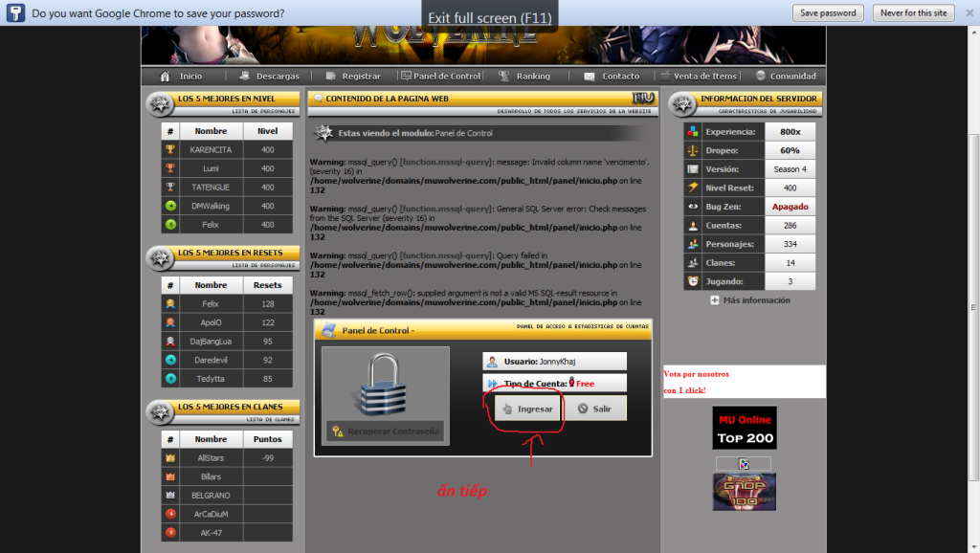Click the crown icon beside Billars
The width and height of the screenshot is (980, 553).
coord(170,476)
